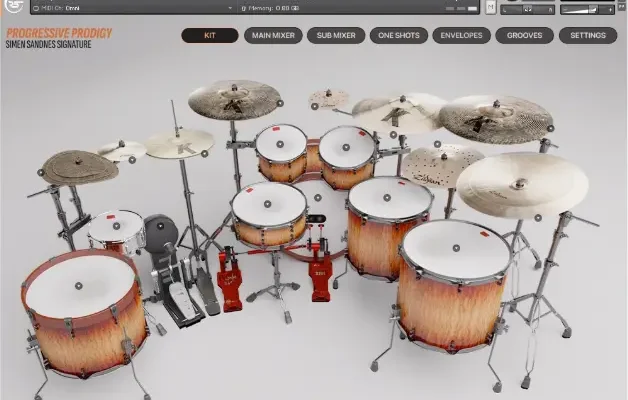Open the MAIN MIXER tab
Image resolution: width=628 pixels, height=400 pixels.
272,35
